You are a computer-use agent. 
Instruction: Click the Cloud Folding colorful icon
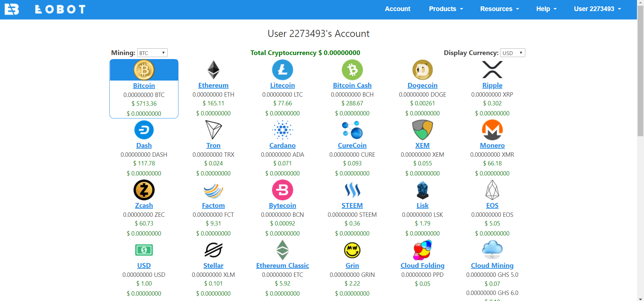point(422,250)
